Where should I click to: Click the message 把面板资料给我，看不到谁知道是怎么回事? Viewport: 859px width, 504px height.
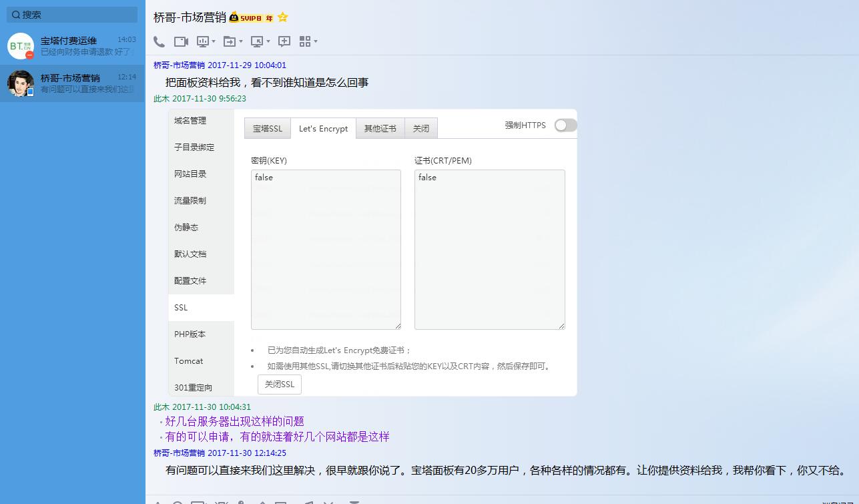click(x=267, y=83)
